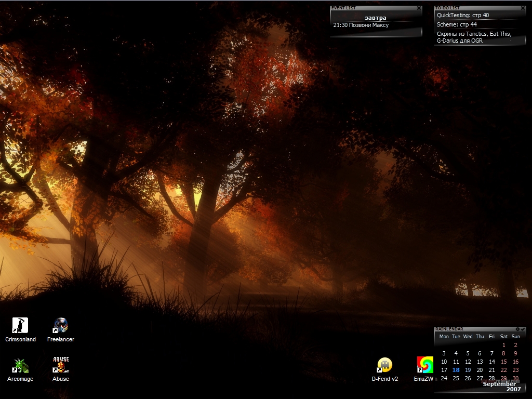
Task: Select September 22 in the calendar
Action: coord(504,370)
